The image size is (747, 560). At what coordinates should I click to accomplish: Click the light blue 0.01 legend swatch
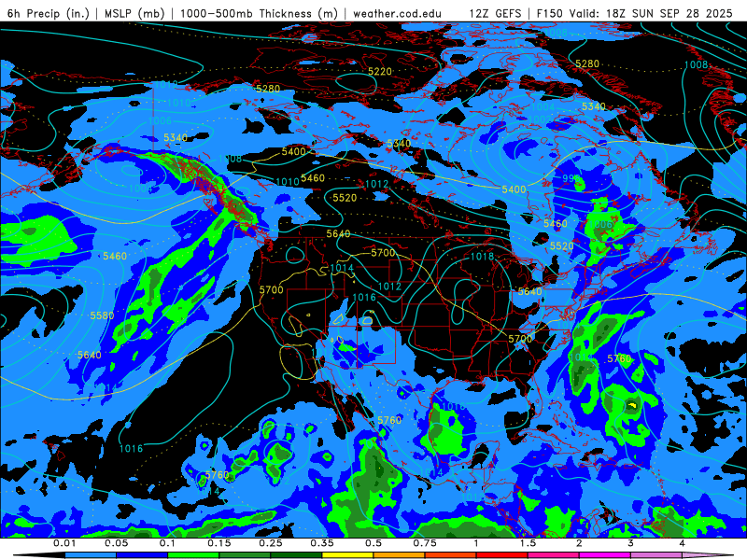pos(91,555)
